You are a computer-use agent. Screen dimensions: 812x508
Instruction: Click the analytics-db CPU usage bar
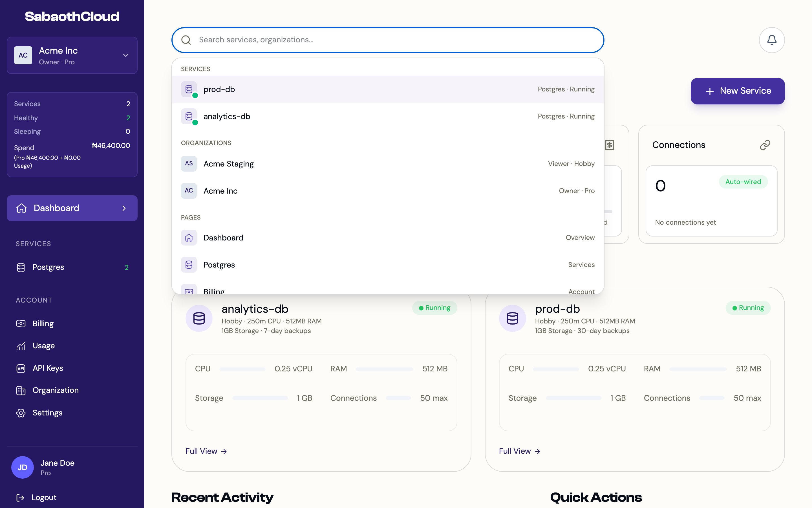(x=242, y=369)
